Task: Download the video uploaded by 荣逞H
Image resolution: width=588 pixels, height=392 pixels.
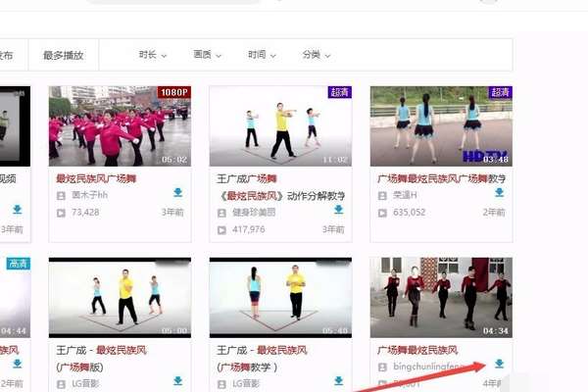Action: click(499, 193)
